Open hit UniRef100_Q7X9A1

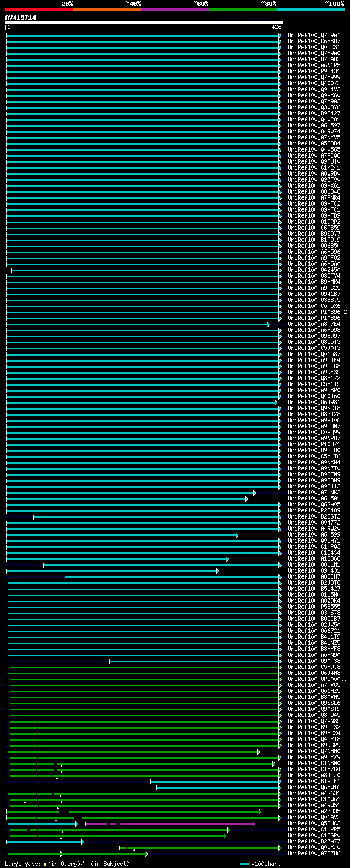click(314, 36)
